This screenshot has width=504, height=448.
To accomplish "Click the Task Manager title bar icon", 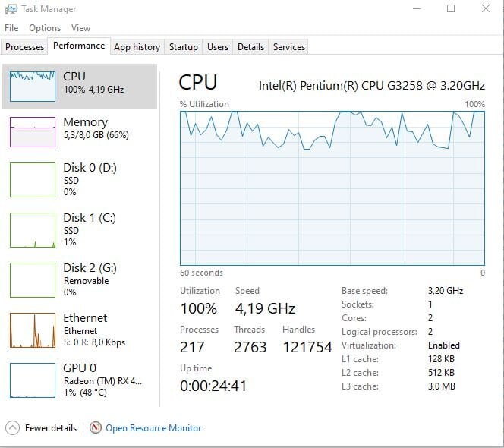I will [x=10, y=9].
